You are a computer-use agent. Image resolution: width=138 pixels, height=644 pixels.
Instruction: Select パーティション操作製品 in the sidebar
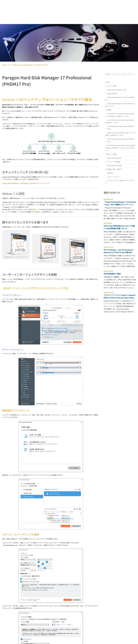113,162
